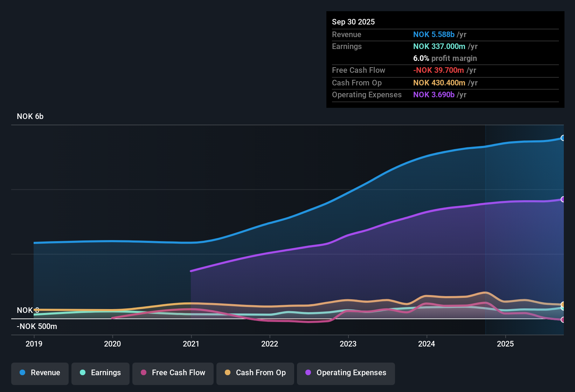Viewport: 575px width, 392px height.
Task: Select the pink Free Cash Flow dot icon
Action: click(x=143, y=373)
